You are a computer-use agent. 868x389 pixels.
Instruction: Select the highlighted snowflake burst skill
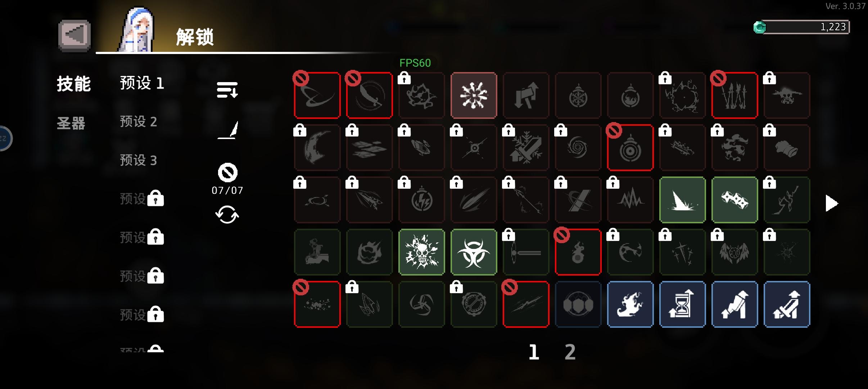(474, 95)
